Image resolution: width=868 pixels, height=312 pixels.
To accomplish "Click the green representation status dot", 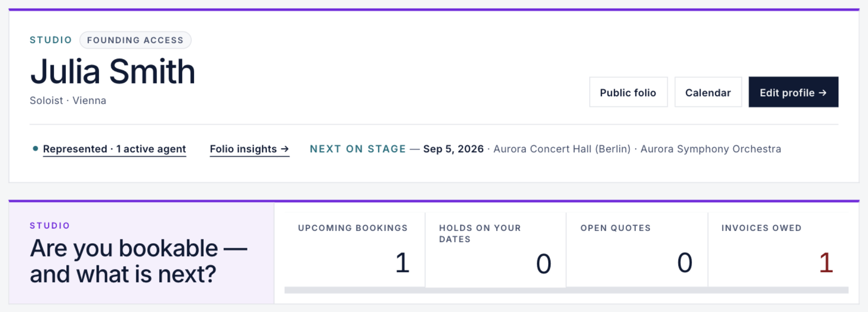I will point(35,148).
